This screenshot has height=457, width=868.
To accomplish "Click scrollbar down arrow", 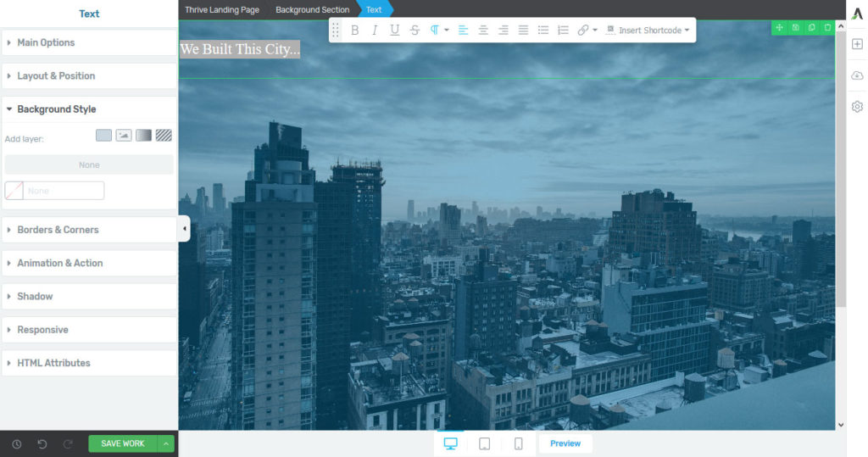I will (x=841, y=425).
